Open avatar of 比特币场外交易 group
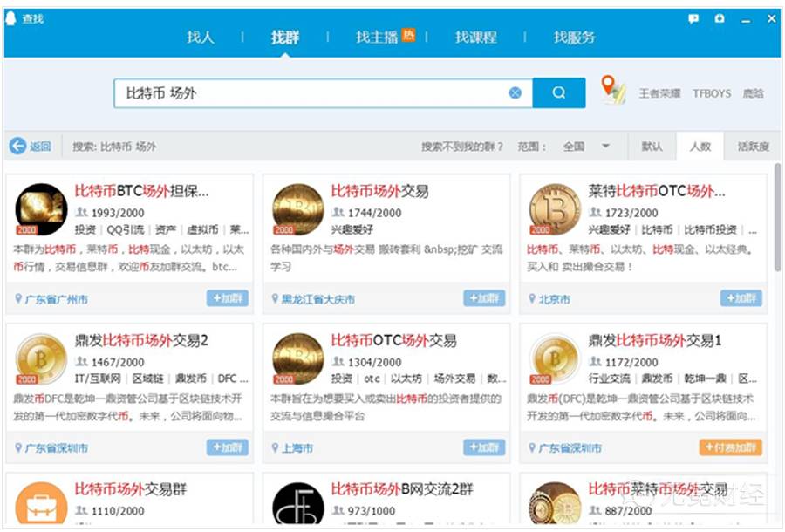785x532 pixels. 298,209
